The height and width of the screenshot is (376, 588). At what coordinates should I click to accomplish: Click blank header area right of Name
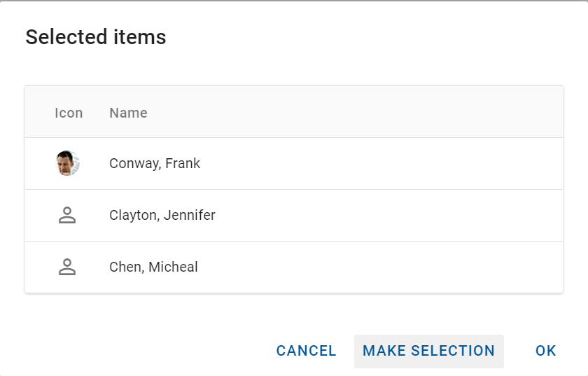385,113
